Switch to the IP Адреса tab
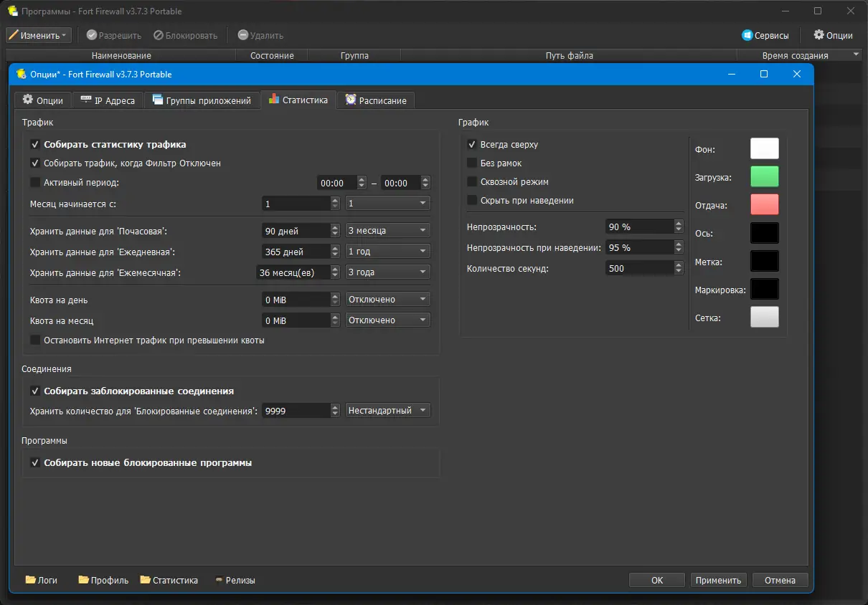Viewport: 868px width, 605px height. coord(108,100)
